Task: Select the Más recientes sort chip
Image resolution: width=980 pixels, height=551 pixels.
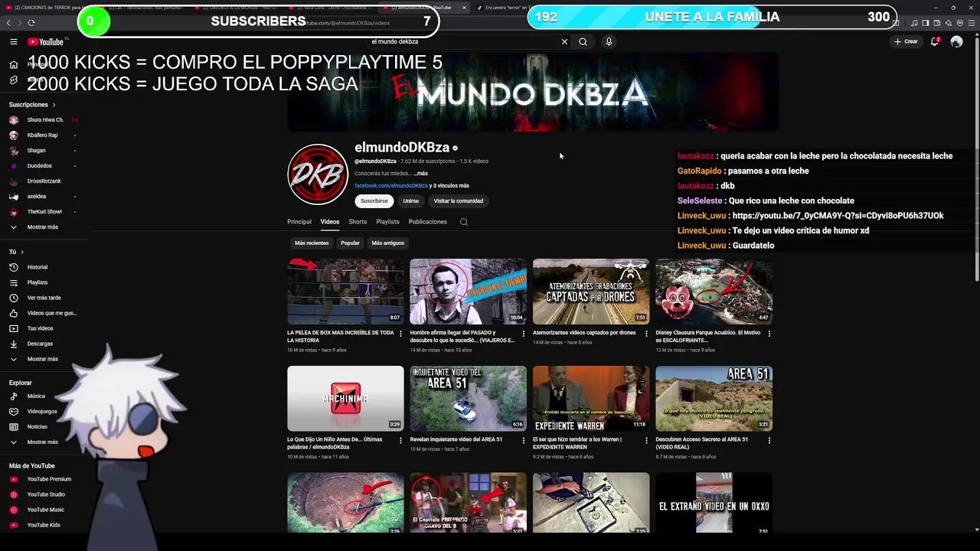Action: tap(312, 243)
